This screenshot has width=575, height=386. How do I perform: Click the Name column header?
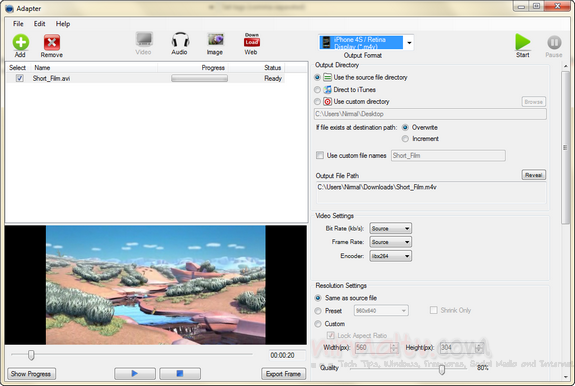click(42, 67)
